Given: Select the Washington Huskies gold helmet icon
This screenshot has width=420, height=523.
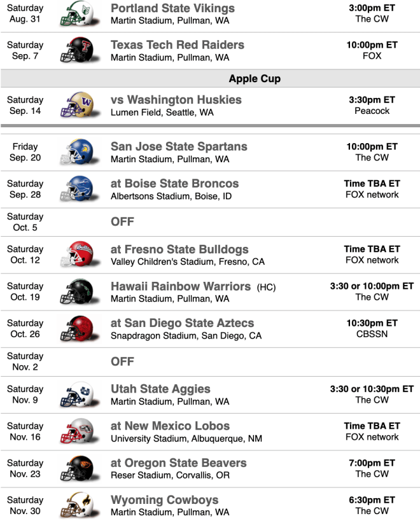Looking at the screenshot, I should point(80,105).
